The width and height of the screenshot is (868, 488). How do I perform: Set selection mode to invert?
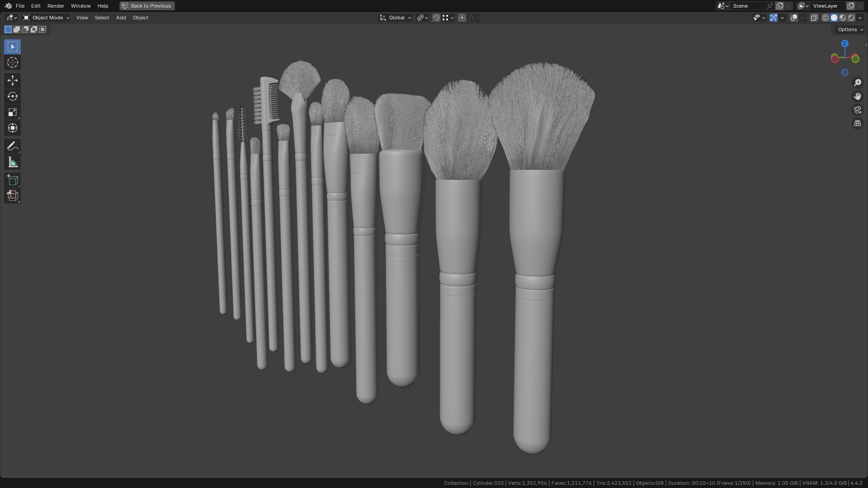click(x=34, y=29)
